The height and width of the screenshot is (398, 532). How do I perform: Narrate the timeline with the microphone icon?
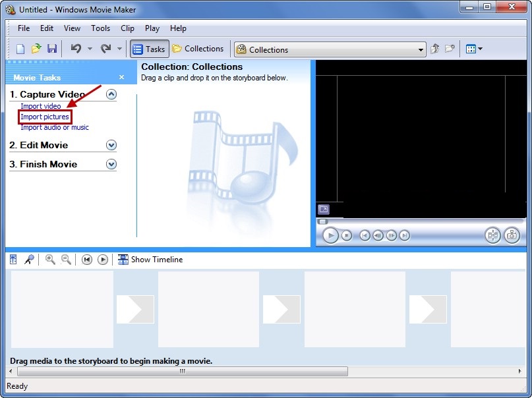(29, 260)
